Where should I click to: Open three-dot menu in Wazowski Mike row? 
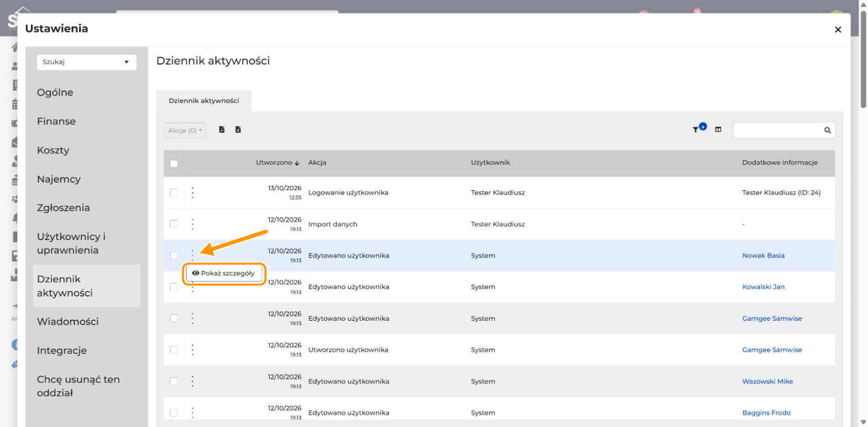click(193, 381)
